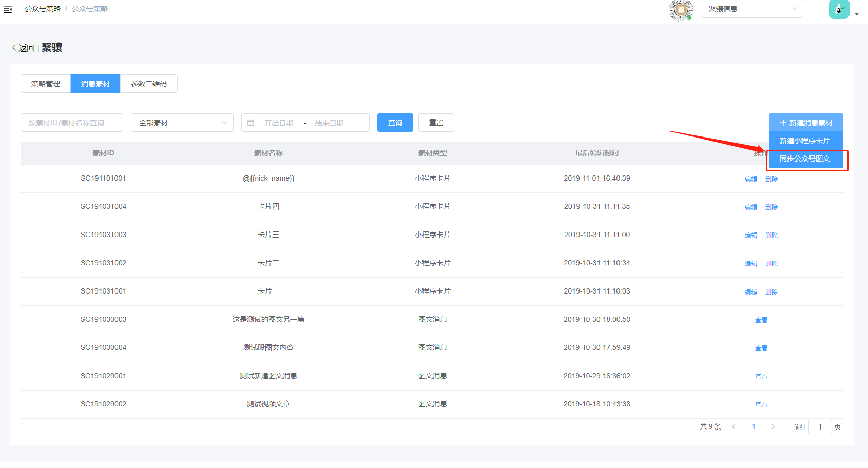The height and width of the screenshot is (468, 868).
Task: Select 同步公众号图文 menu option
Action: click(x=805, y=159)
